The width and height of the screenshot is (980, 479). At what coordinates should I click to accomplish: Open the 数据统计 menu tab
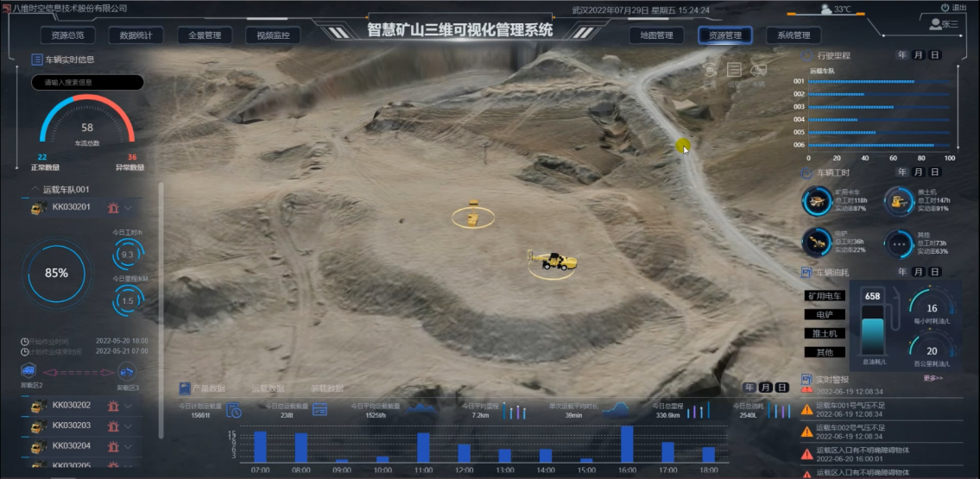point(136,35)
